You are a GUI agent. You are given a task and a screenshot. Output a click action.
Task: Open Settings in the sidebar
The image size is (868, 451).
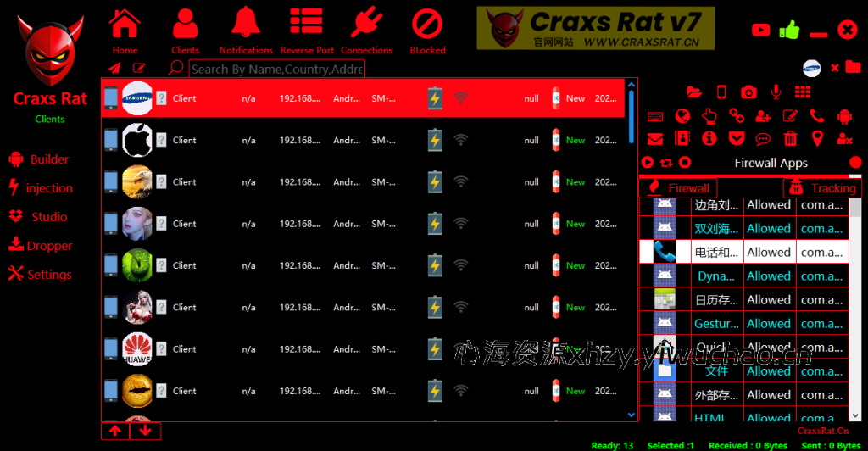(40, 275)
